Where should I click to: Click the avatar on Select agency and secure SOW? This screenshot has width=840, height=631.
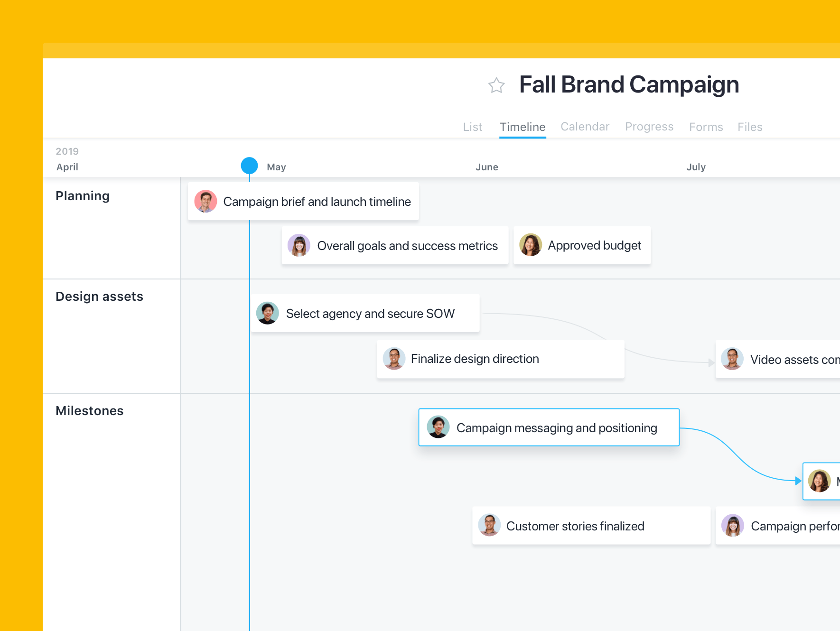(x=268, y=313)
